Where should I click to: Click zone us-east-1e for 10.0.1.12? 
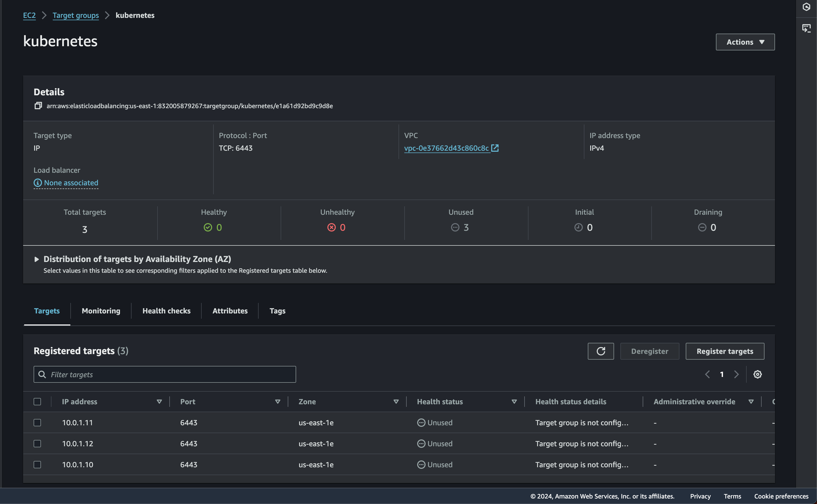tap(316, 444)
